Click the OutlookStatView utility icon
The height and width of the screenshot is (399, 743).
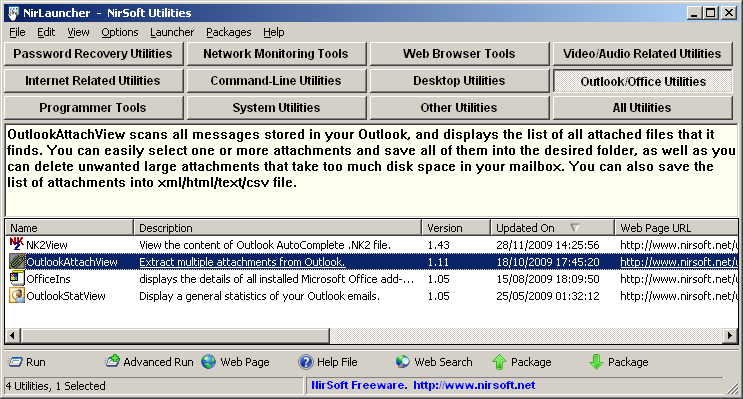click(17, 296)
